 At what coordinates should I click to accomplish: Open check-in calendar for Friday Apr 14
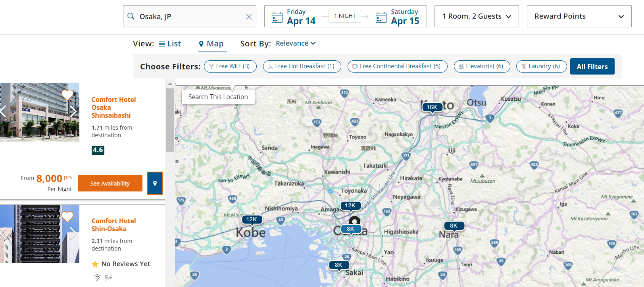294,17
